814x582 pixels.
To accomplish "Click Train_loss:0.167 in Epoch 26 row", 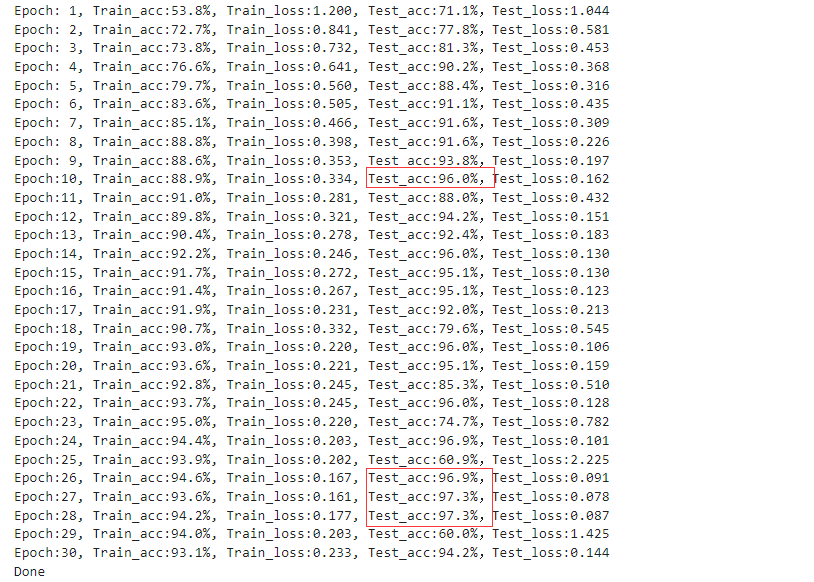I will pos(289,478).
